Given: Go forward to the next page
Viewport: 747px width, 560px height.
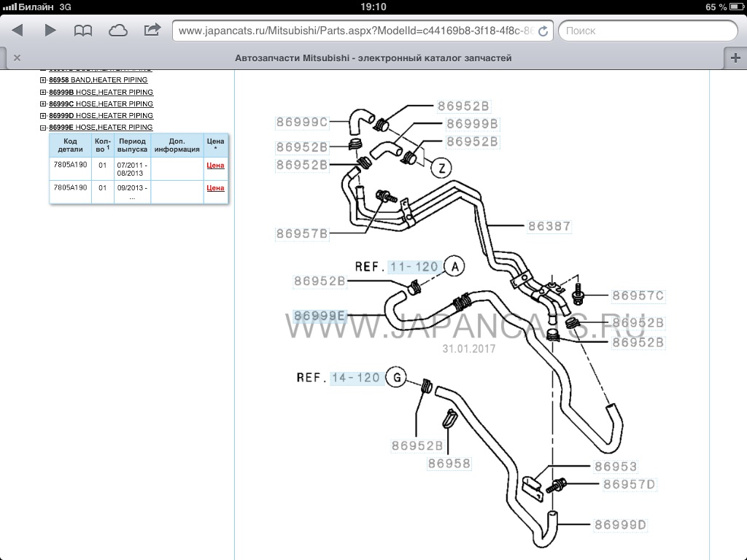Looking at the screenshot, I should (50, 30).
